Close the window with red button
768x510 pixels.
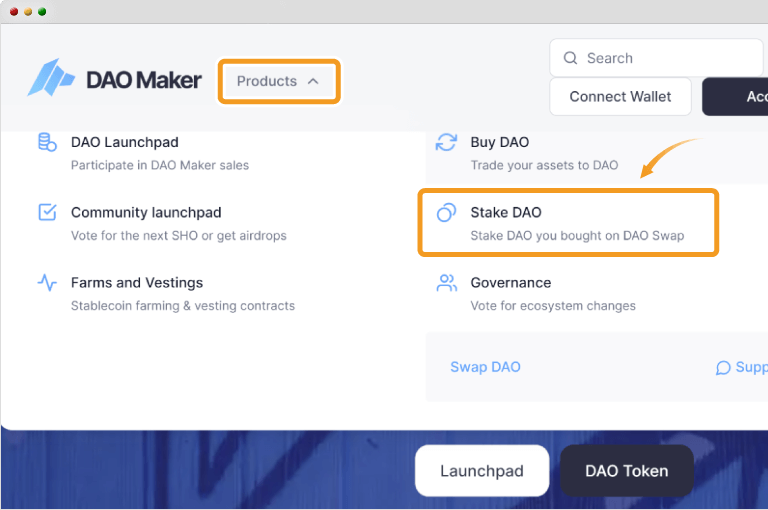(14, 12)
